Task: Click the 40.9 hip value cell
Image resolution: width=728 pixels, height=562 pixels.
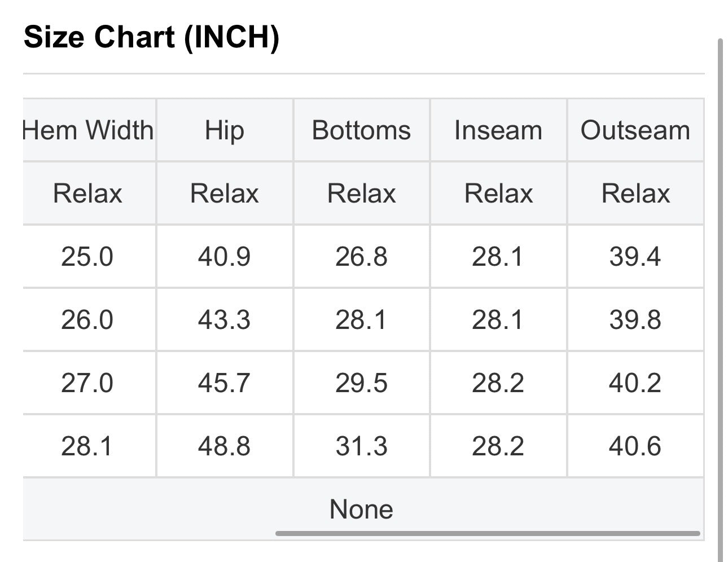Action: tap(225, 257)
